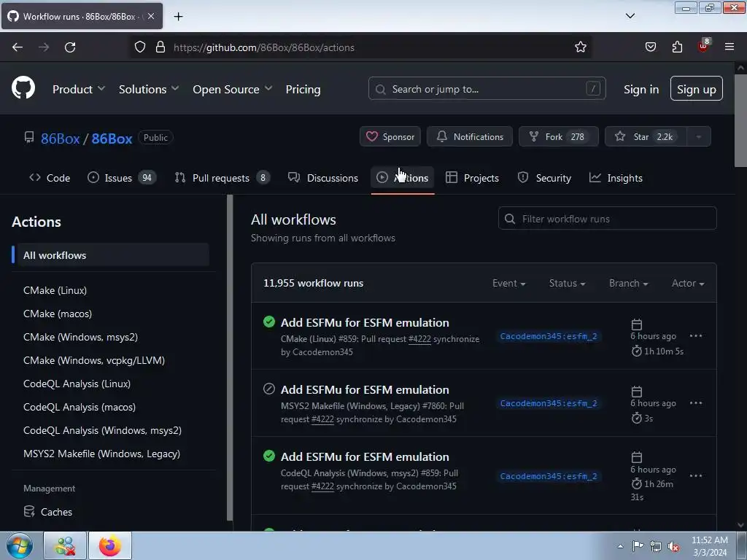Close the Workflow runs browser tab

pyautogui.click(x=151, y=16)
